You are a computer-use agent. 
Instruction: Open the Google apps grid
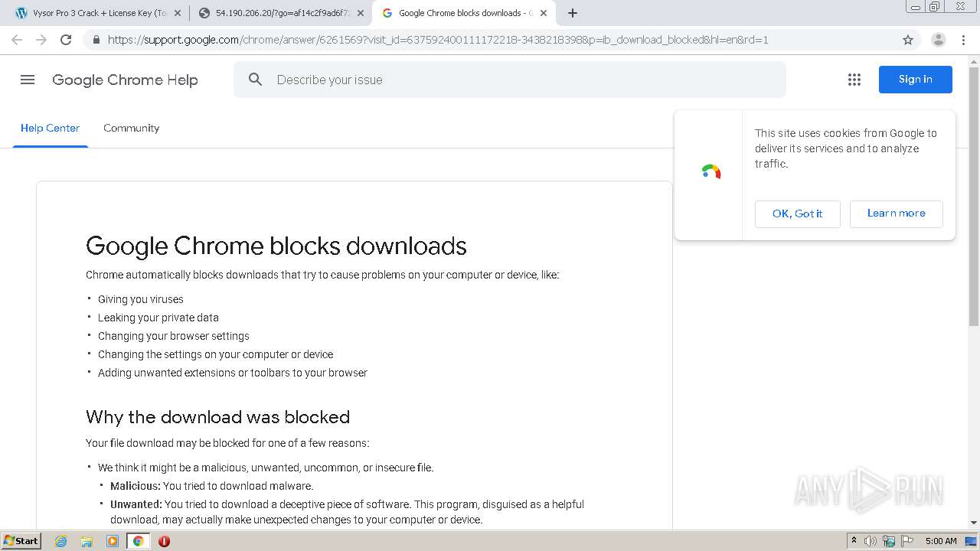(854, 80)
